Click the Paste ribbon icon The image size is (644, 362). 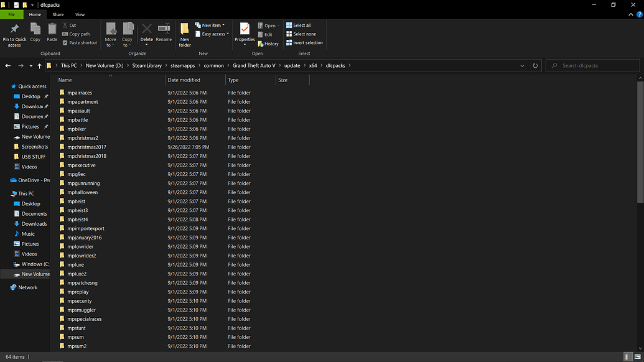[x=52, y=32]
